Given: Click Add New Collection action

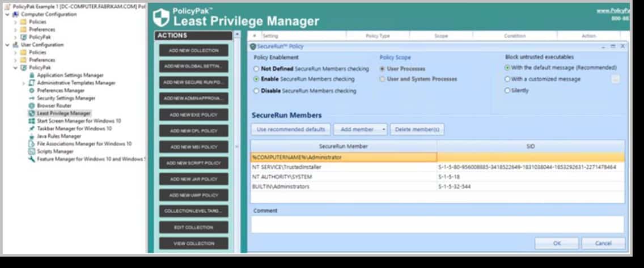Looking at the screenshot, I should click(x=193, y=50).
